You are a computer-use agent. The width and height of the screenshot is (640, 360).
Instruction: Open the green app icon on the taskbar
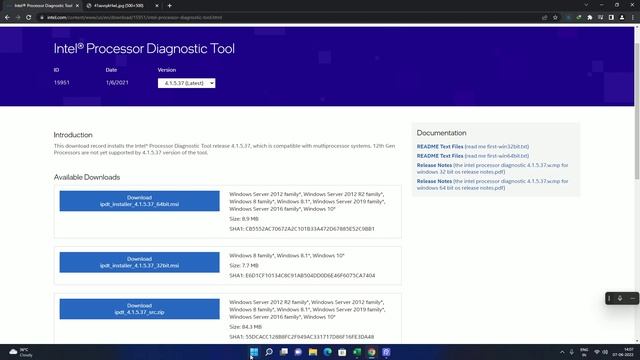(x=357, y=352)
